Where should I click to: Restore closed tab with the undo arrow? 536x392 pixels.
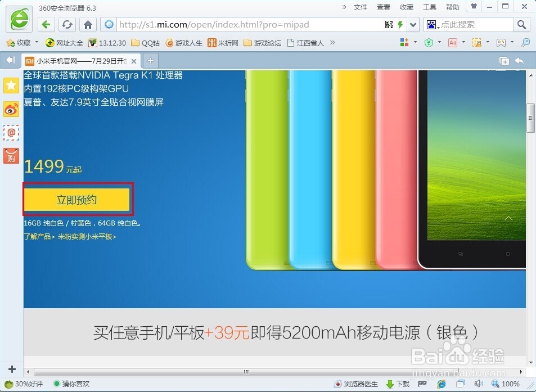[519, 61]
